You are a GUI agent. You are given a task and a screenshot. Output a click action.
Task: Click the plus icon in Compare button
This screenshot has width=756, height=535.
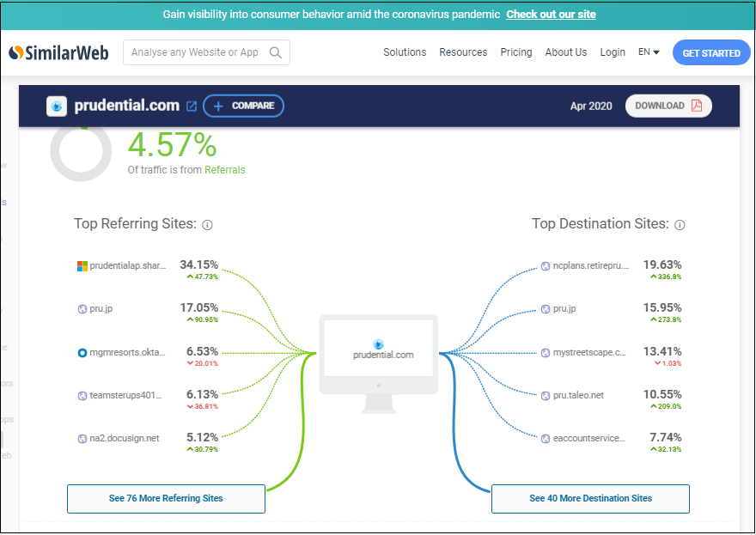coord(218,106)
